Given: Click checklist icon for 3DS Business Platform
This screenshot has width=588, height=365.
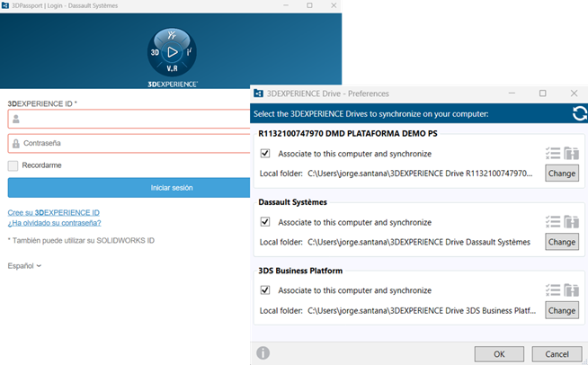Looking at the screenshot, I should click(552, 289).
